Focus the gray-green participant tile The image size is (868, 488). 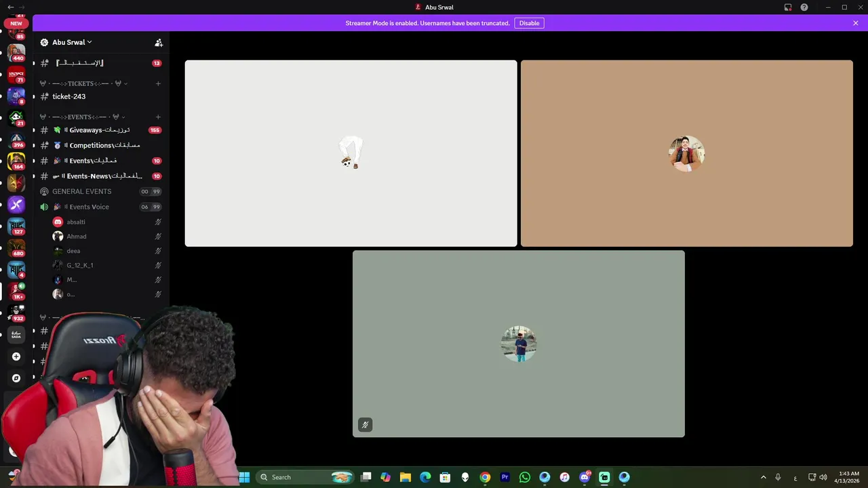[519, 344]
